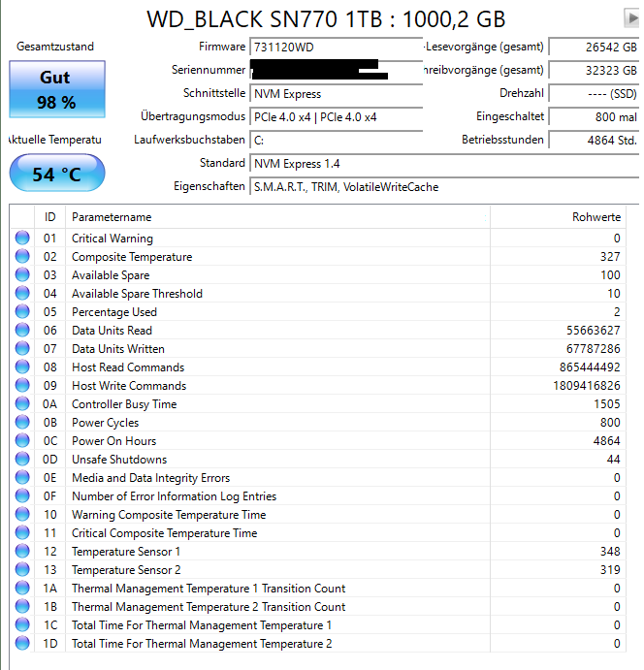Select the Composite Temperature parameter name
This screenshot has width=644, height=670.
tap(132, 257)
